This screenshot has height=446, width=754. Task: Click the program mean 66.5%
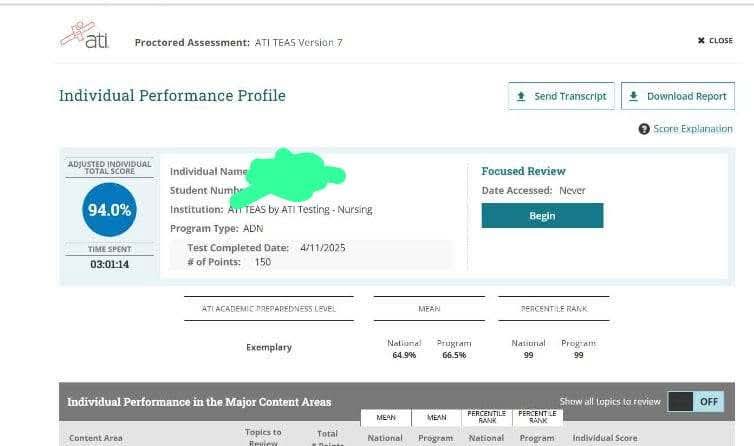point(454,355)
